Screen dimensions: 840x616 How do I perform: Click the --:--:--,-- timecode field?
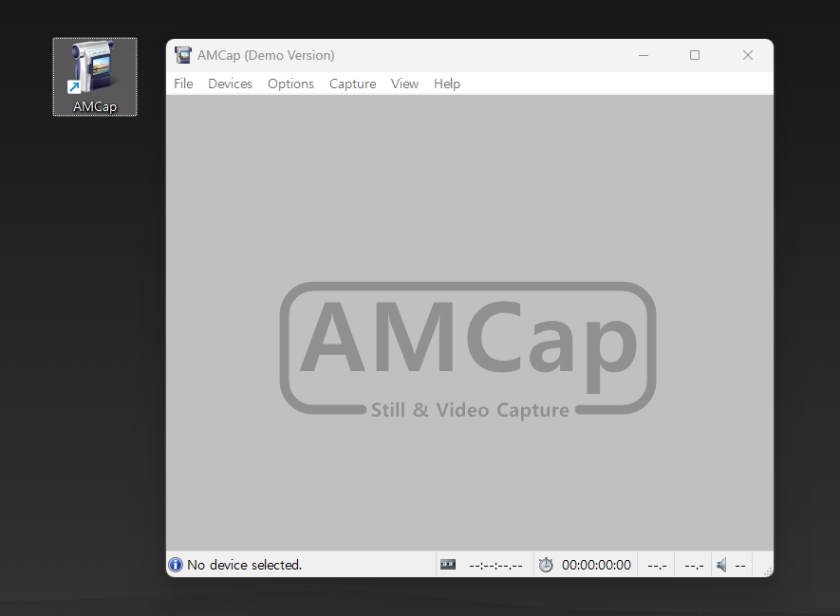tap(495, 564)
